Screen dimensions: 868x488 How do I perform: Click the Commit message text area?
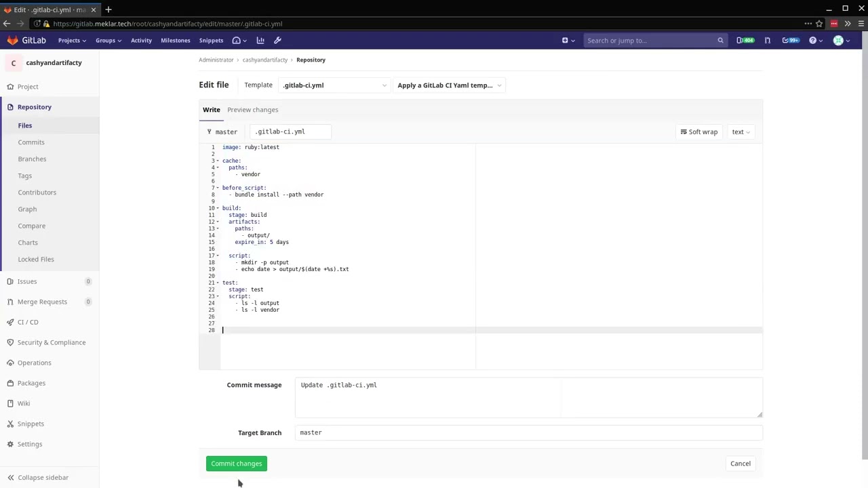[529, 398]
